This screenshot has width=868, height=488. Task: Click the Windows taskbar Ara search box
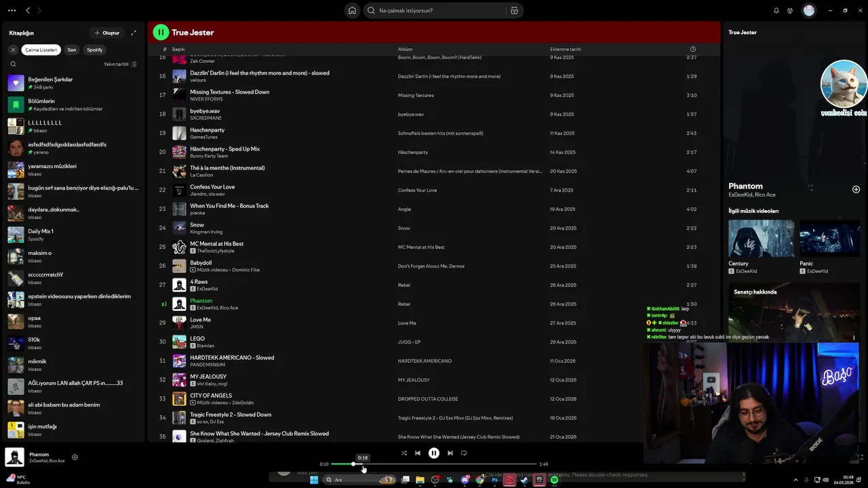coord(359,480)
